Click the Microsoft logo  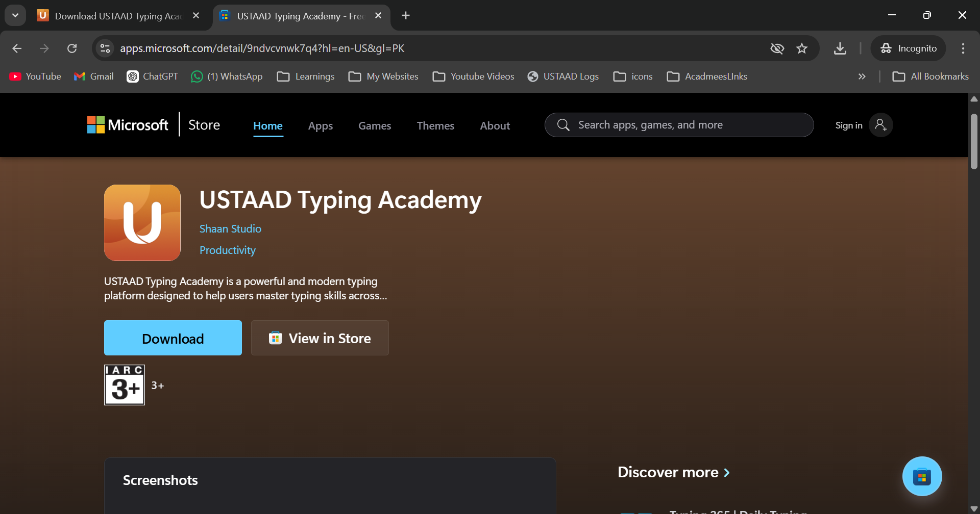coord(128,125)
